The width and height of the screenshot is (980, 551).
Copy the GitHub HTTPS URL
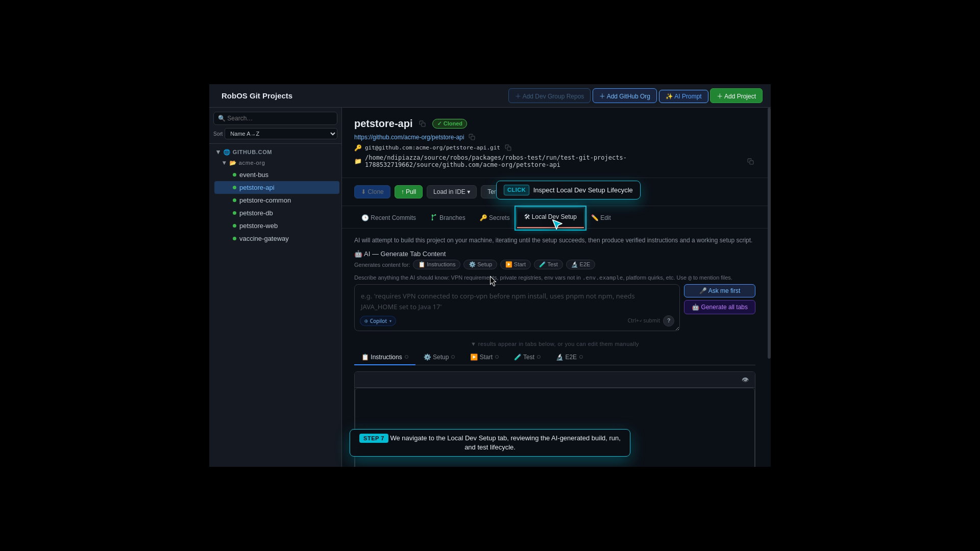coord(472,137)
